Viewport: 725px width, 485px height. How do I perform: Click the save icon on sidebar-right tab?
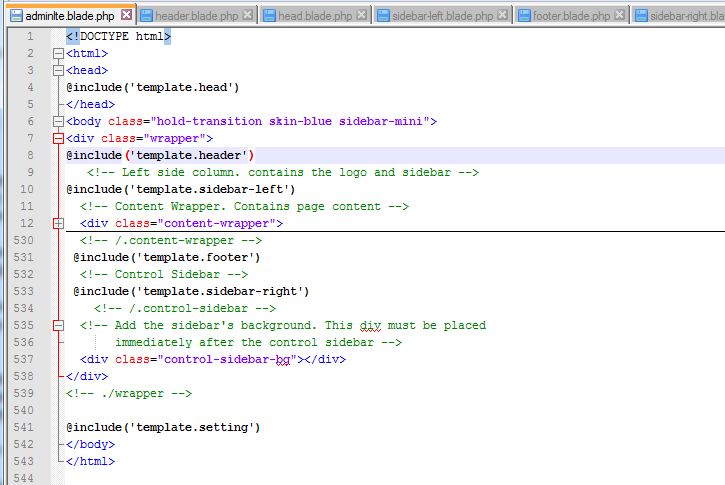(641, 16)
